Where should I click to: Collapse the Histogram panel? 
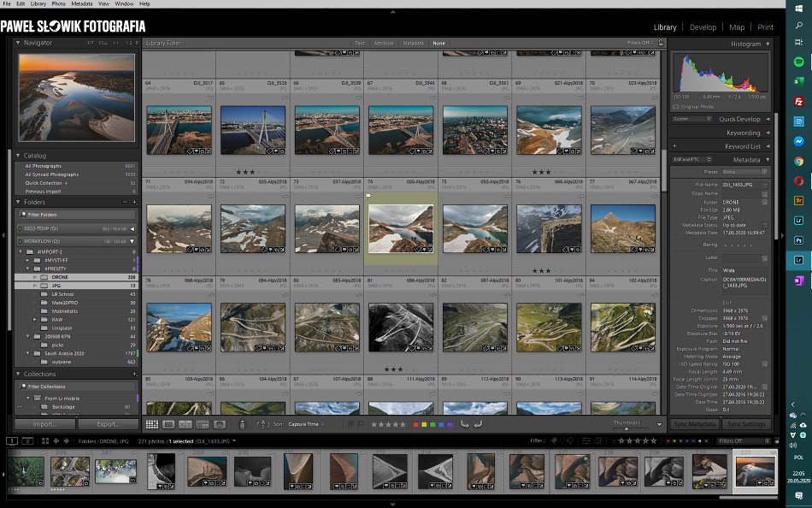click(x=768, y=44)
